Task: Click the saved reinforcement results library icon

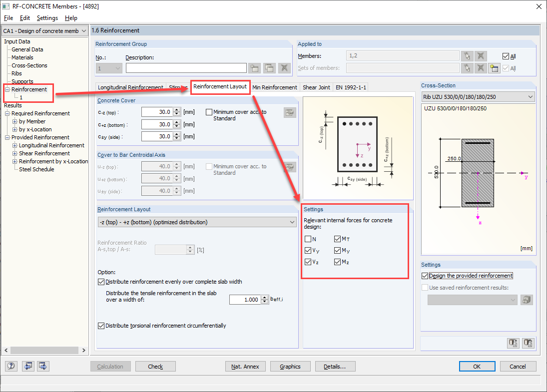Action: (x=527, y=300)
